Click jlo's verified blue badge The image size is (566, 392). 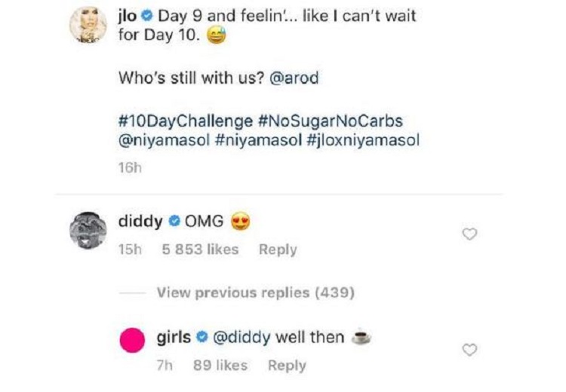coord(147,16)
